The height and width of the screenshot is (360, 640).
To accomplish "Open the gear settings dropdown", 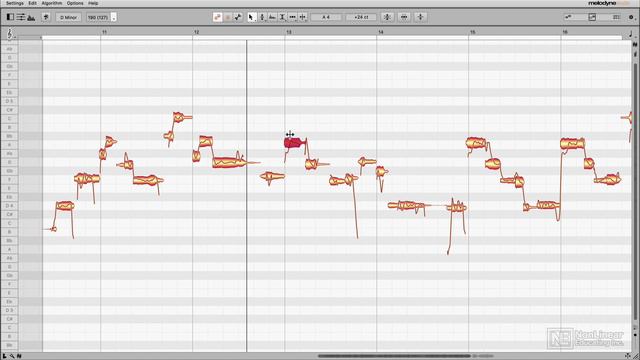I will 631,17.
